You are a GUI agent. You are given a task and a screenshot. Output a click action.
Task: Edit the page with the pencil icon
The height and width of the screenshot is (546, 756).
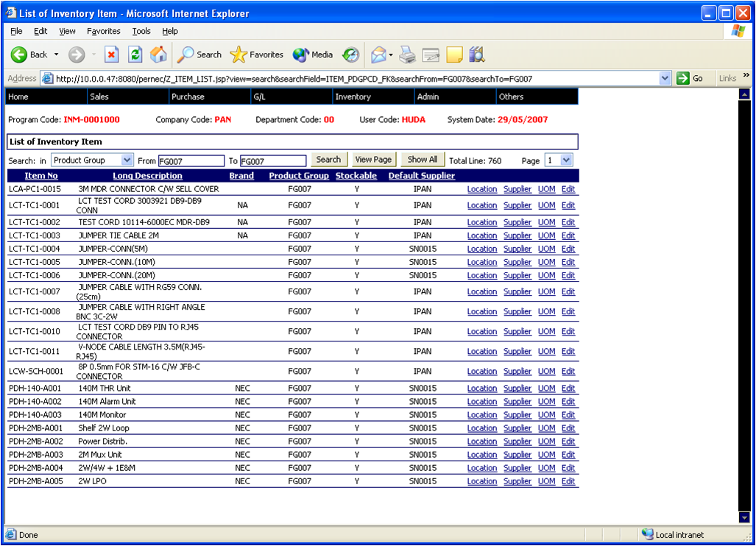[431, 54]
